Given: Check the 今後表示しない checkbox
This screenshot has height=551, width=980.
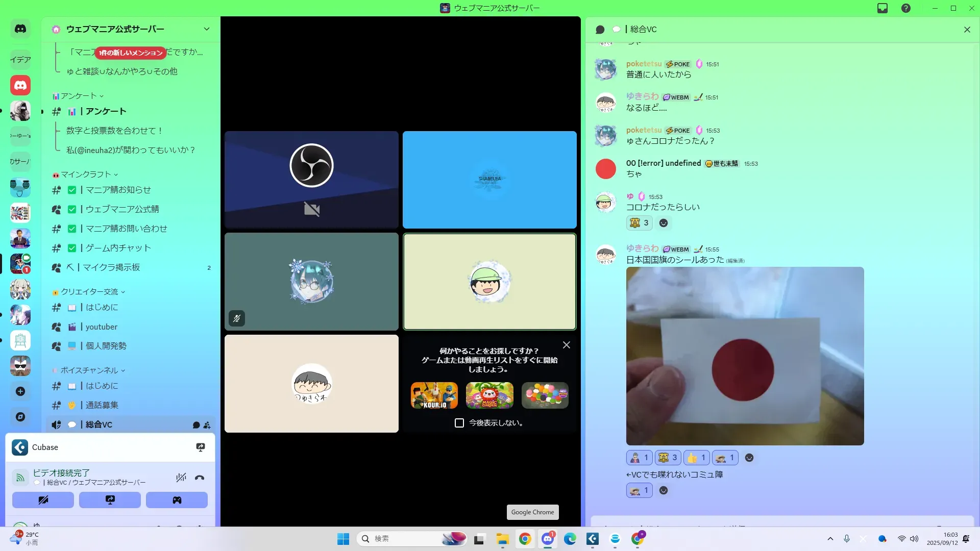Looking at the screenshot, I should pos(459,423).
